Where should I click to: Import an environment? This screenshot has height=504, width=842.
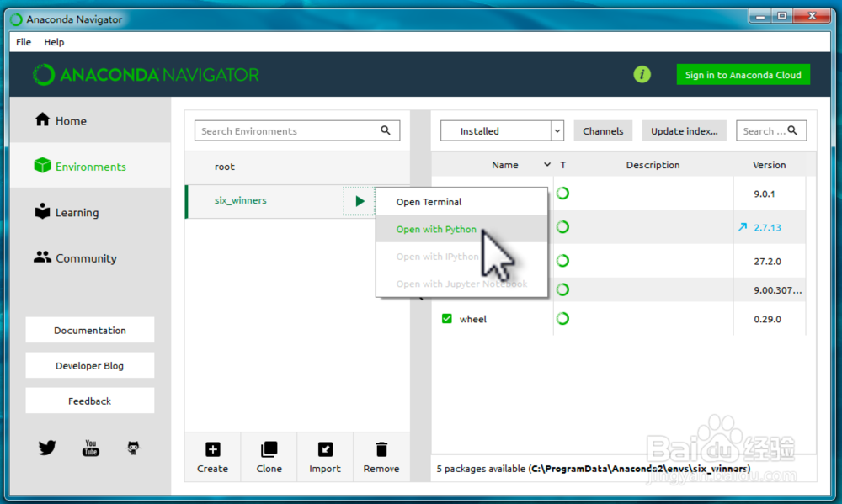[325, 458]
